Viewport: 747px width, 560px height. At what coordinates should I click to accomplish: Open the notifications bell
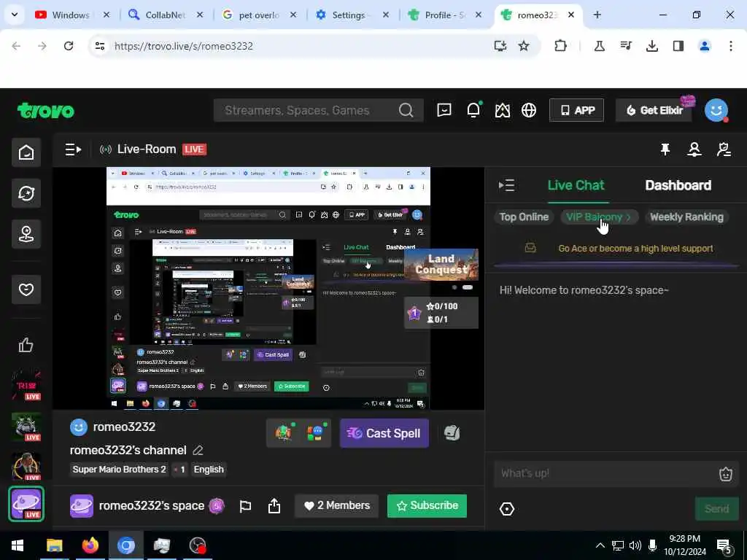coord(473,110)
